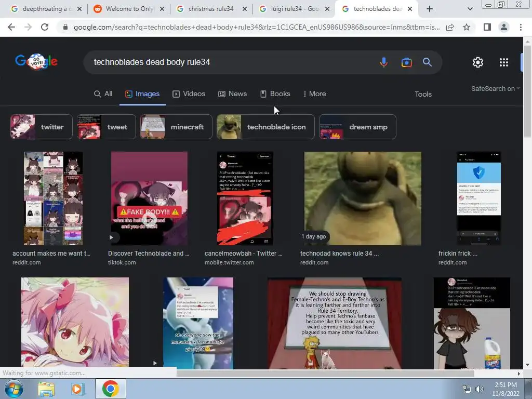Open the Chrome profile avatar menu
The image size is (532, 399).
[504, 27]
